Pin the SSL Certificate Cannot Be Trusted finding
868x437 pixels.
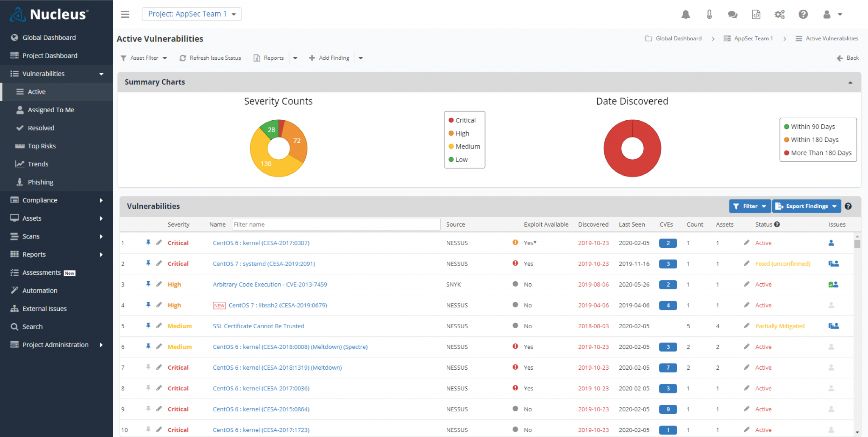tap(148, 326)
